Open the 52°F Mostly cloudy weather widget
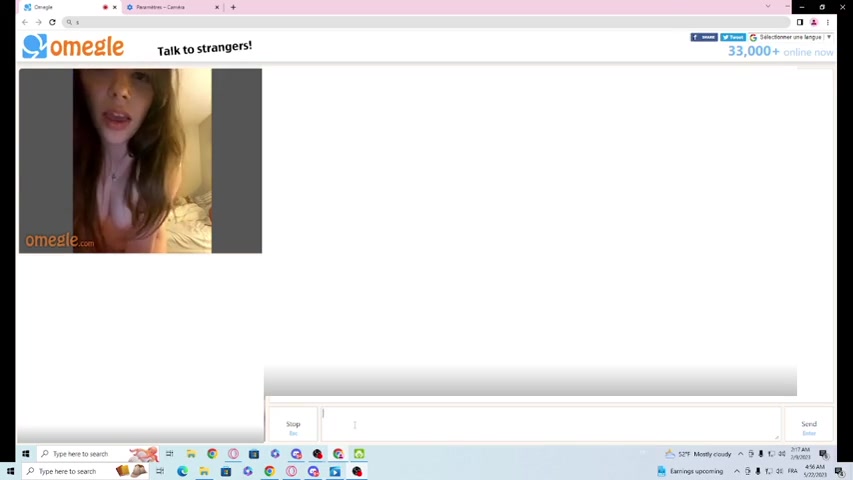Screen dimensions: 853x480 (698, 454)
